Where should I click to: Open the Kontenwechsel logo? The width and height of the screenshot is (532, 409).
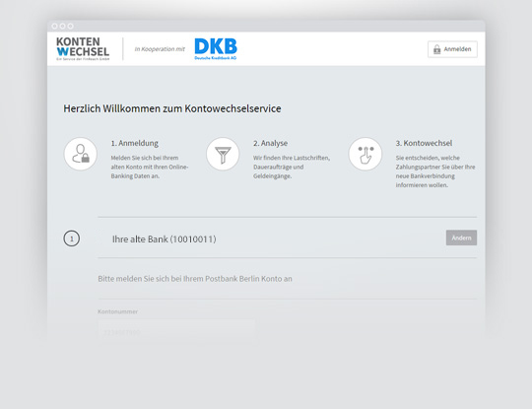coord(83,49)
